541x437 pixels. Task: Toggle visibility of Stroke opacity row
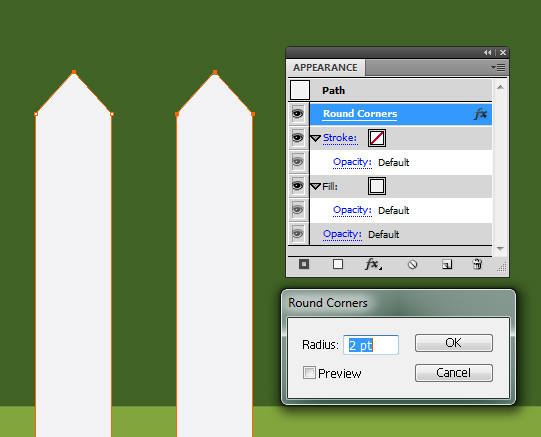click(298, 162)
